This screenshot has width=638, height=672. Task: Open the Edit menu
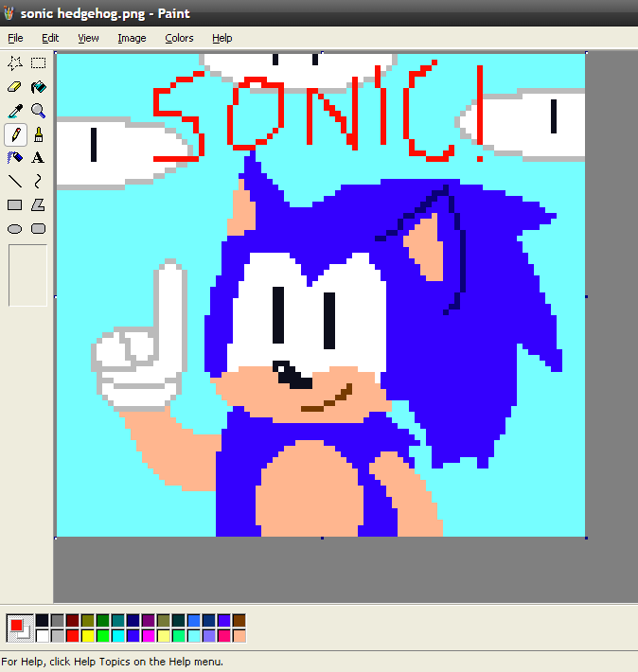coord(50,38)
